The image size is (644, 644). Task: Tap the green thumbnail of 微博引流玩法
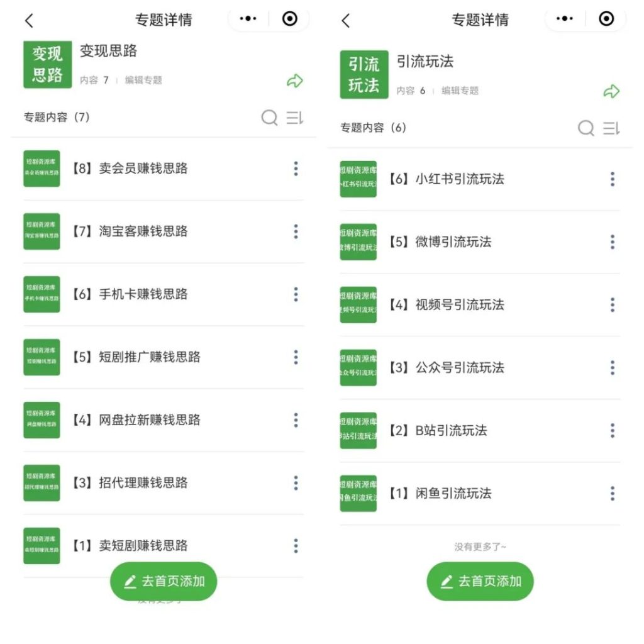point(358,241)
